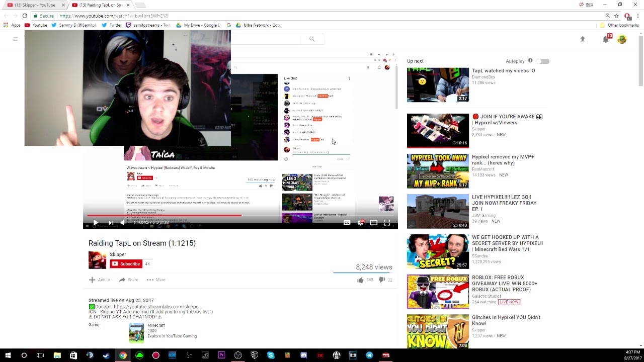644x362 pixels.
Task: Expand the More options dropdown
Action: 156,280
